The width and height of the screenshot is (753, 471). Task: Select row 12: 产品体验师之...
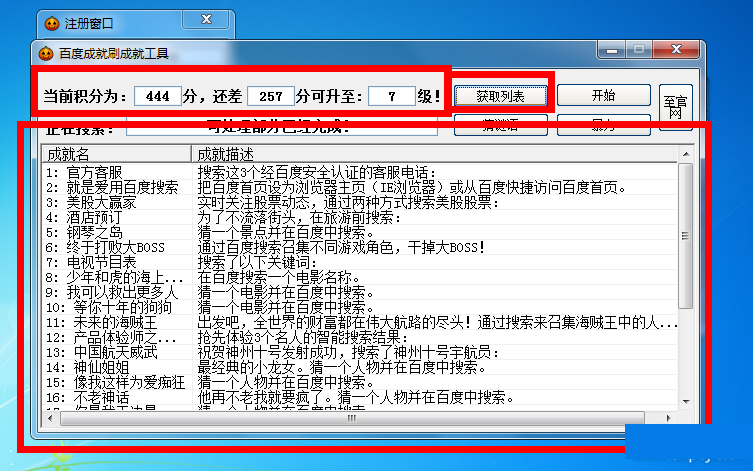(359, 337)
